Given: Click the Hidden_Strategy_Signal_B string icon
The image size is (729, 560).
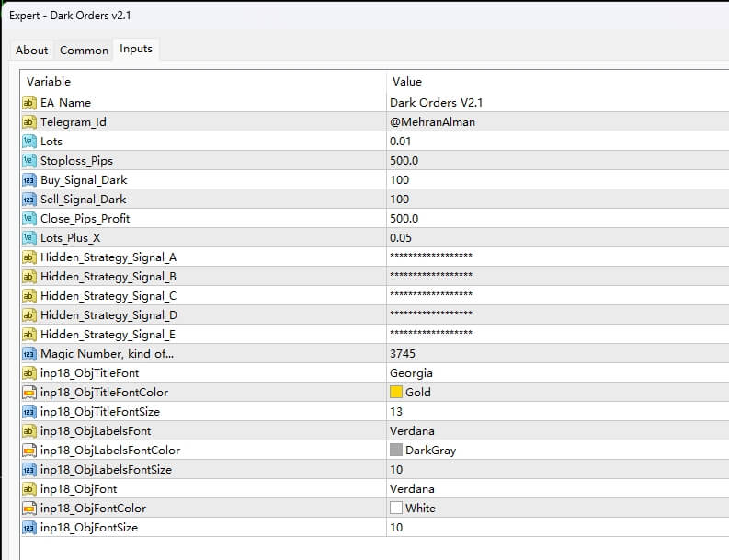Looking at the screenshot, I should [28, 277].
